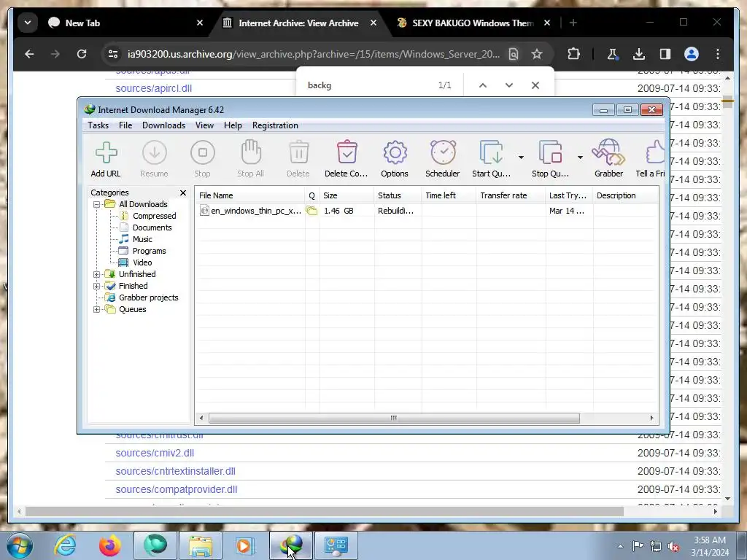Open the File menu in IDM
This screenshot has width=747, height=560.
pyautogui.click(x=125, y=125)
